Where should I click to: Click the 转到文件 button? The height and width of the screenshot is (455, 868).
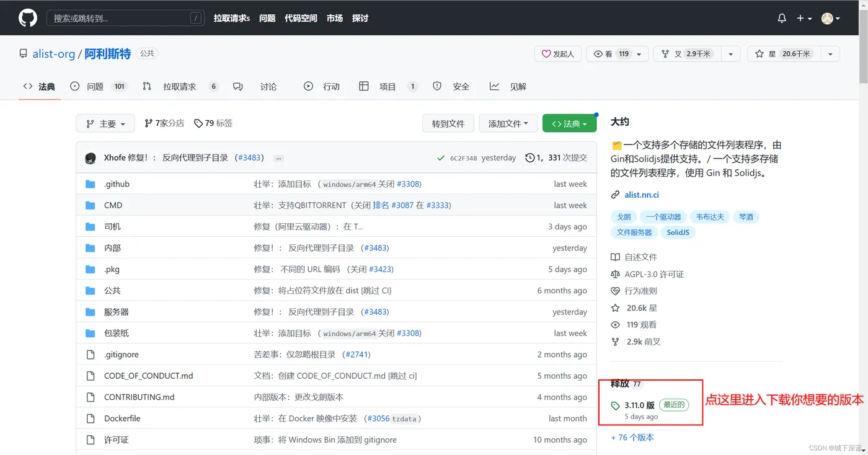(448, 123)
